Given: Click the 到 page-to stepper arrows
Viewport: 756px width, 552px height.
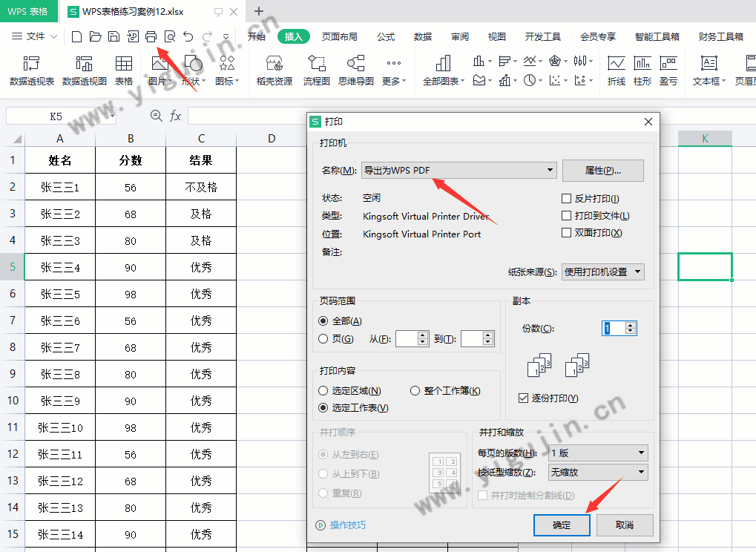Looking at the screenshot, I should click(488, 338).
